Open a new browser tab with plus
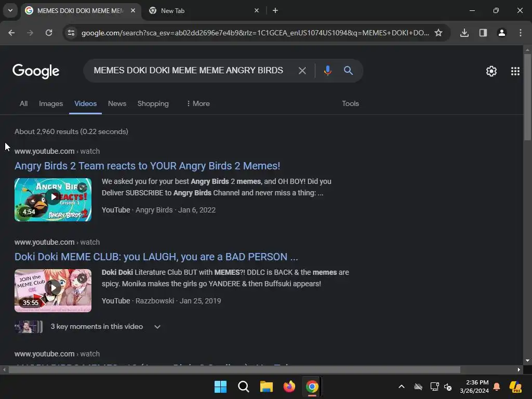 click(275, 10)
